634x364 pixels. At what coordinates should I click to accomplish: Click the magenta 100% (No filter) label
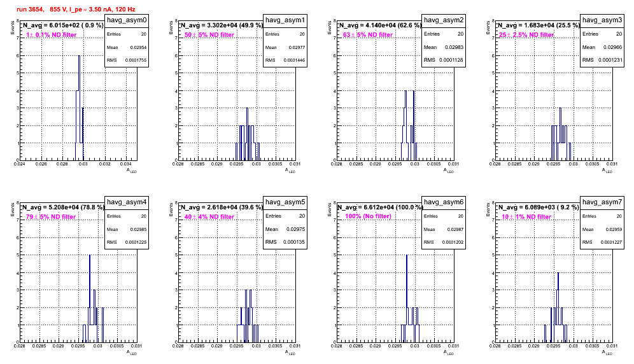(369, 216)
